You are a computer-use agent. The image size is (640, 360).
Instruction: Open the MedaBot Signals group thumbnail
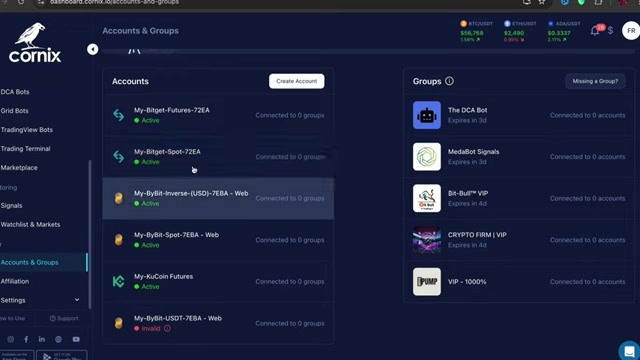point(427,157)
